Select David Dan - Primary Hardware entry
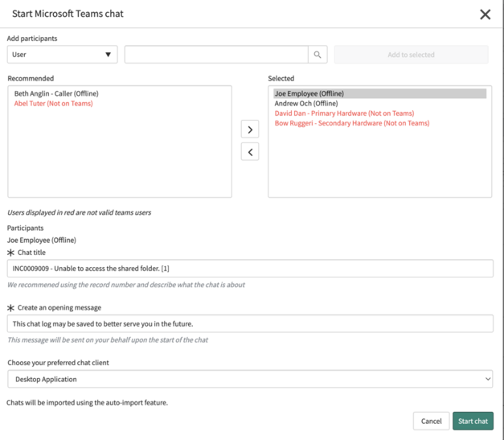The height and width of the screenshot is (440, 504). [344, 113]
